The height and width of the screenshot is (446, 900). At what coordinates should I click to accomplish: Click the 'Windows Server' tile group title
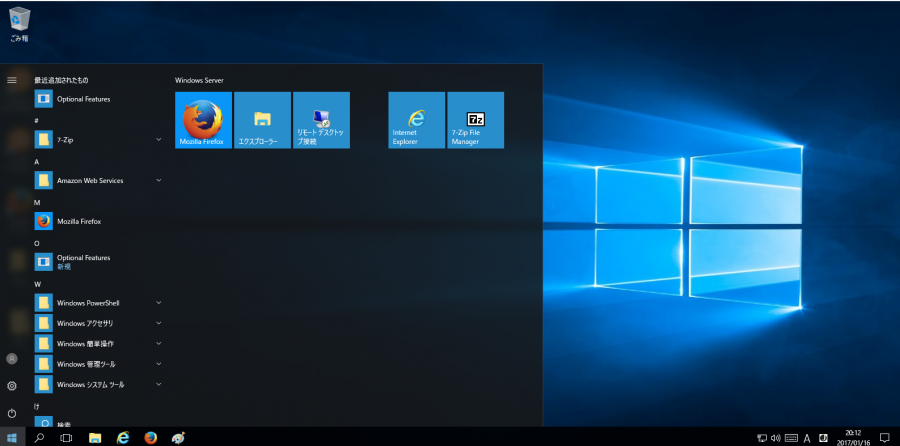pos(199,80)
